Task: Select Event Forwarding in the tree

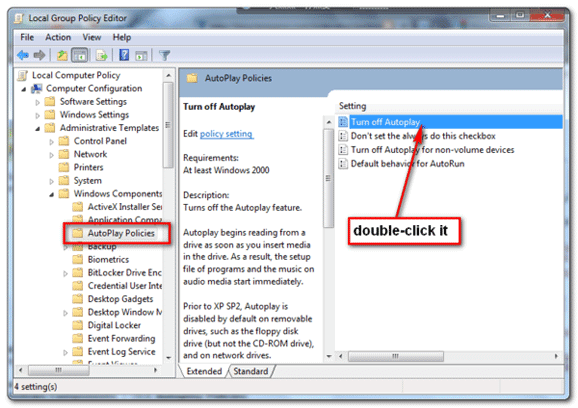Action: click(121, 338)
